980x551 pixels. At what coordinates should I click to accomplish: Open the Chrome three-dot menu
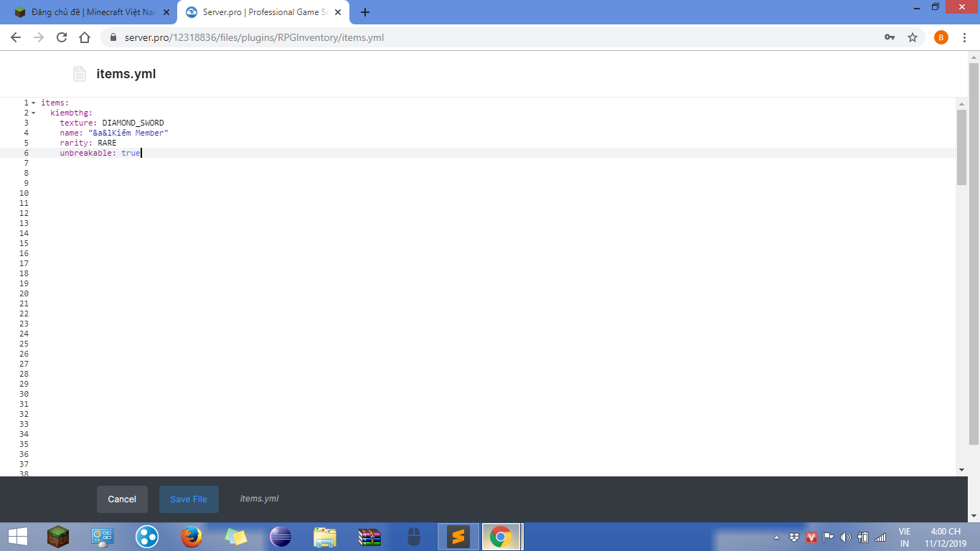tap(966, 37)
